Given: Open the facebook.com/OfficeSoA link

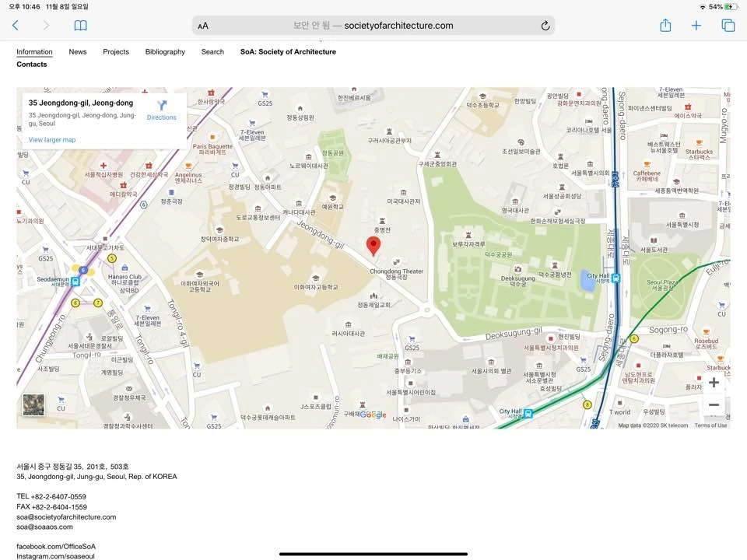Looking at the screenshot, I should click(56, 546).
